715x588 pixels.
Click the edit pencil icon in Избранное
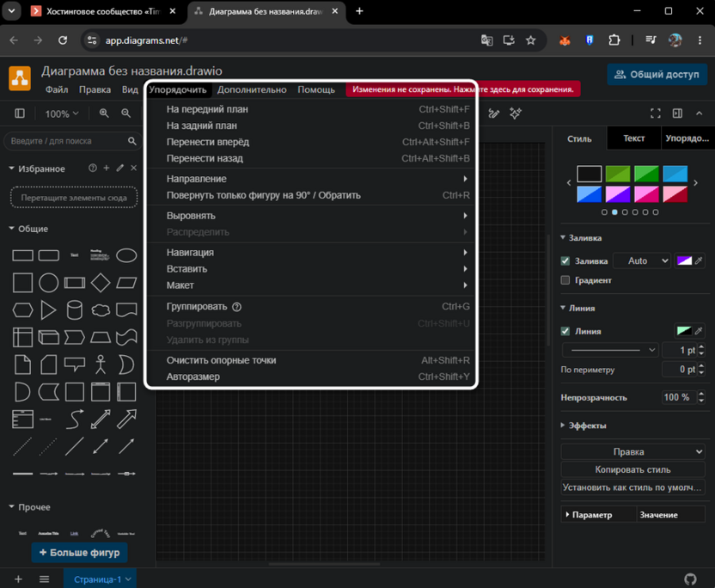coord(120,168)
